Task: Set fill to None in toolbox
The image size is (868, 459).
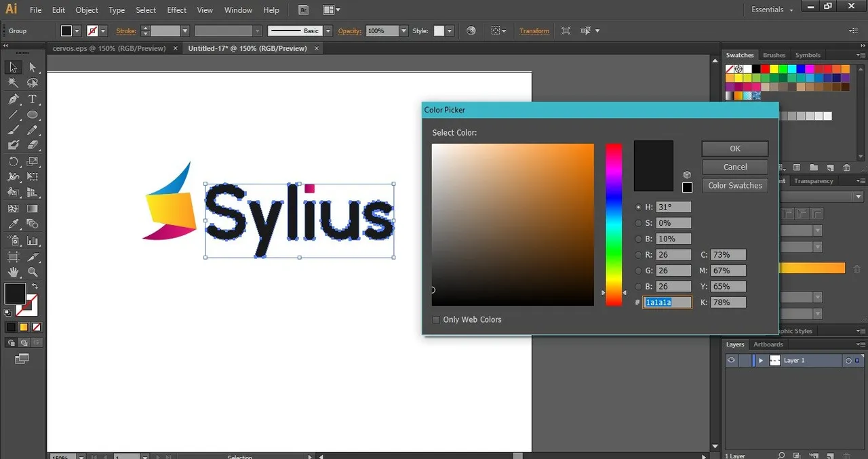Action: 36,327
